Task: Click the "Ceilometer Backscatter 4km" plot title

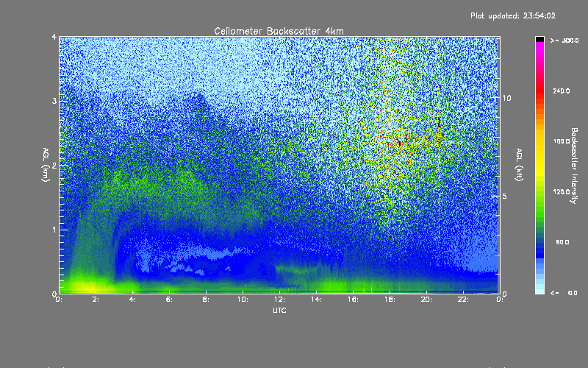Action: (x=279, y=31)
